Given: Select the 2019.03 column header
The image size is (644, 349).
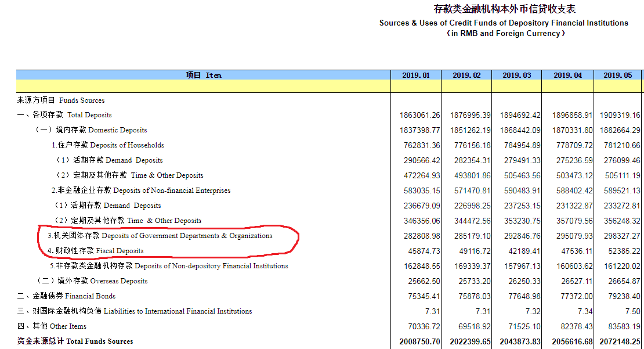Looking at the screenshot, I should tap(517, 75).
